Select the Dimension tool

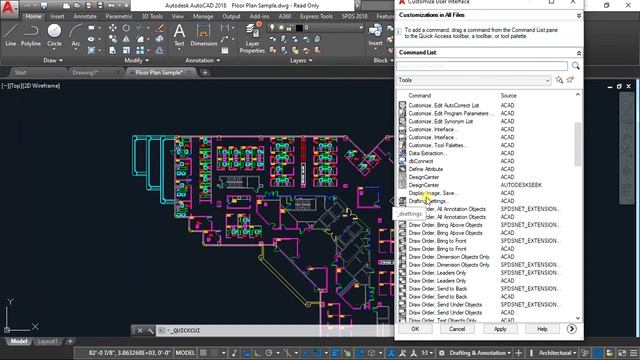click(203, 35)
